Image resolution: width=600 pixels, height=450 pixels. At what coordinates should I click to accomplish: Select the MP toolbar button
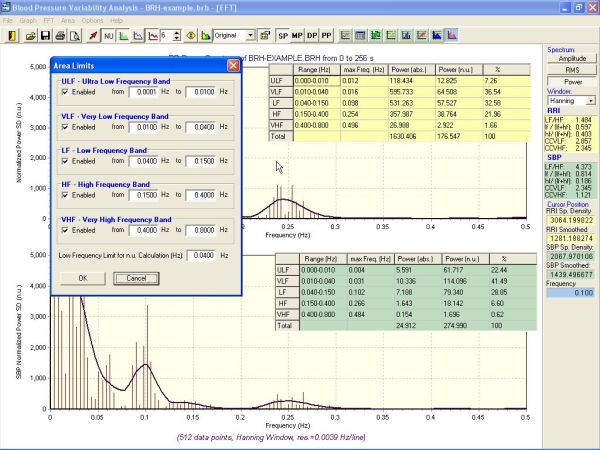[x=298, y=35]
